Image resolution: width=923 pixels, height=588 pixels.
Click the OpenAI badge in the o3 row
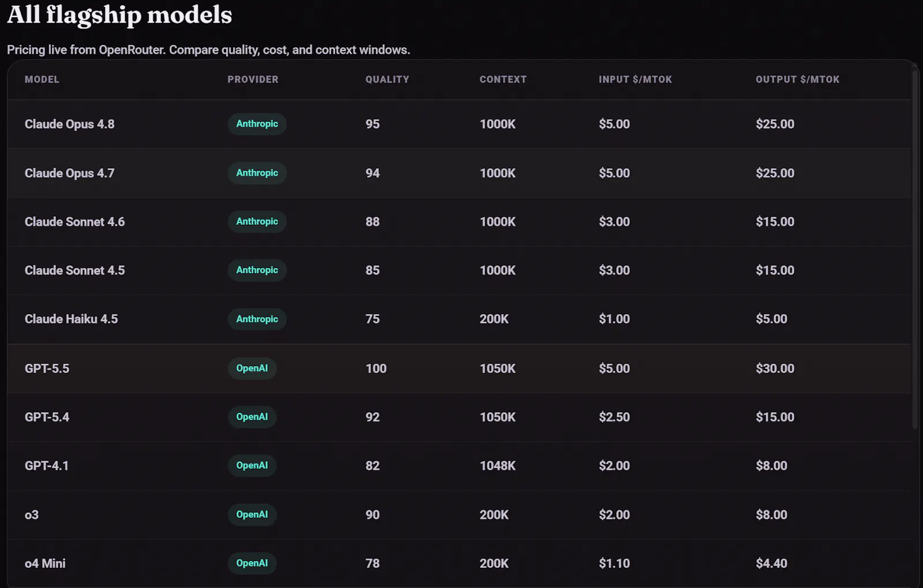(252, 515)
